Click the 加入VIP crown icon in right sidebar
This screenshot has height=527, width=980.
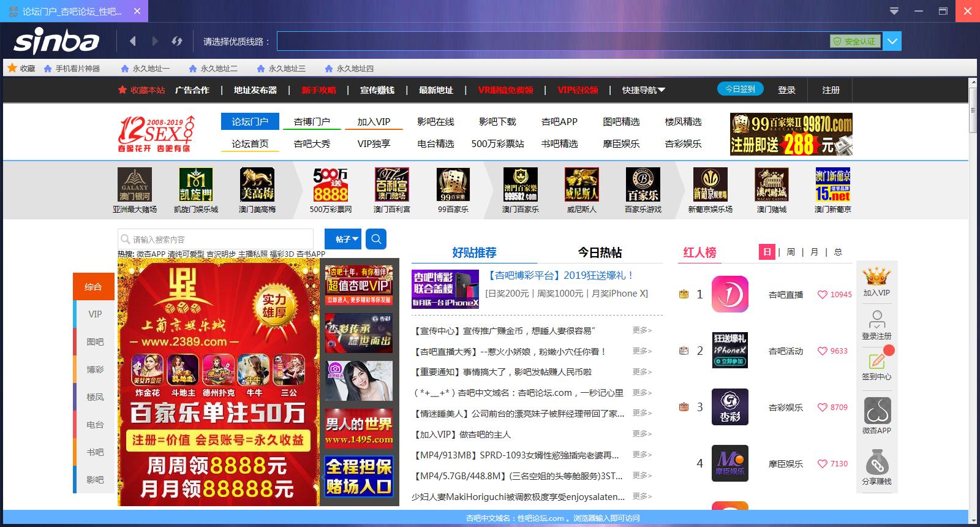tap(876, 276)
